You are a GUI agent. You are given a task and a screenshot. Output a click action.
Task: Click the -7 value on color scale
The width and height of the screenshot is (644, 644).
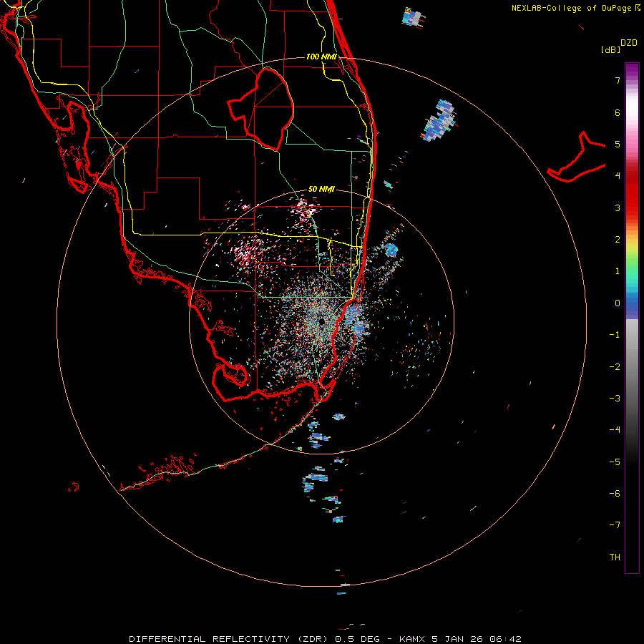click(615, 525)
